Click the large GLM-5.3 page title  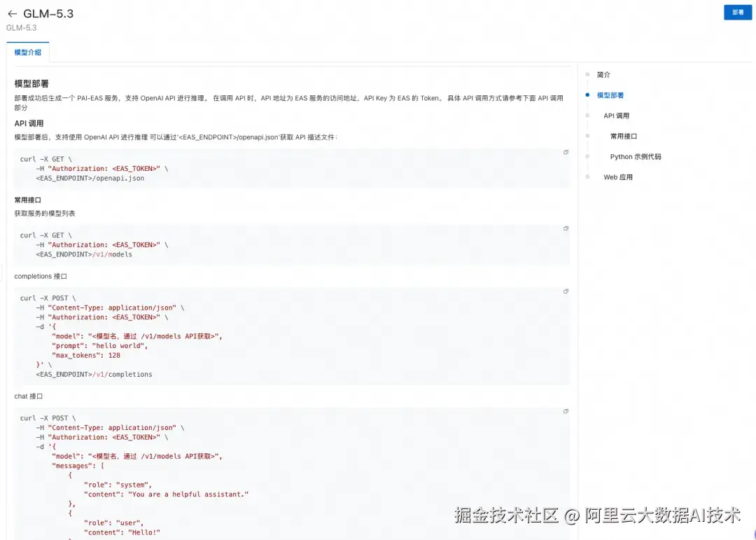coord(48,13)
